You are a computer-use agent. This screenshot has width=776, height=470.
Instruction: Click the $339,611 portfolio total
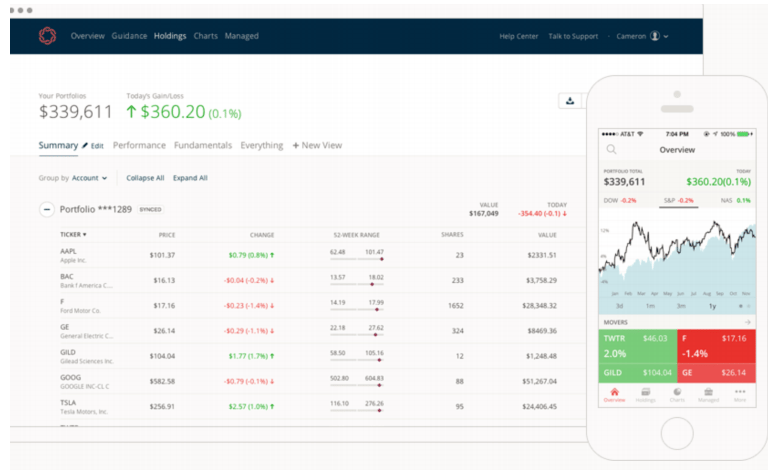pos(76,112)
